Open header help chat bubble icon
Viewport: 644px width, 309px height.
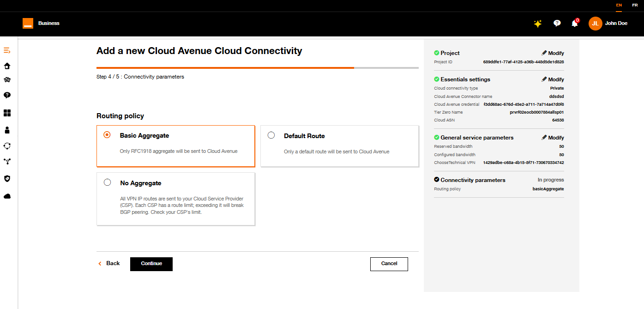click(x=557, y=24)
